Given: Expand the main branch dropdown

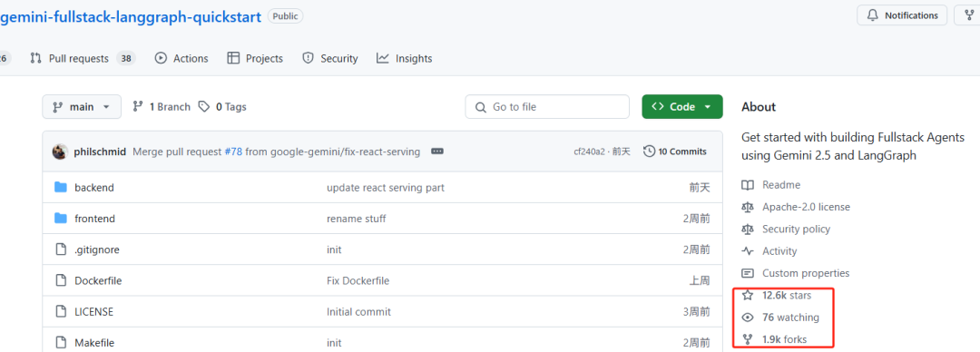Looking at the screenshot, I should [82, 107].
